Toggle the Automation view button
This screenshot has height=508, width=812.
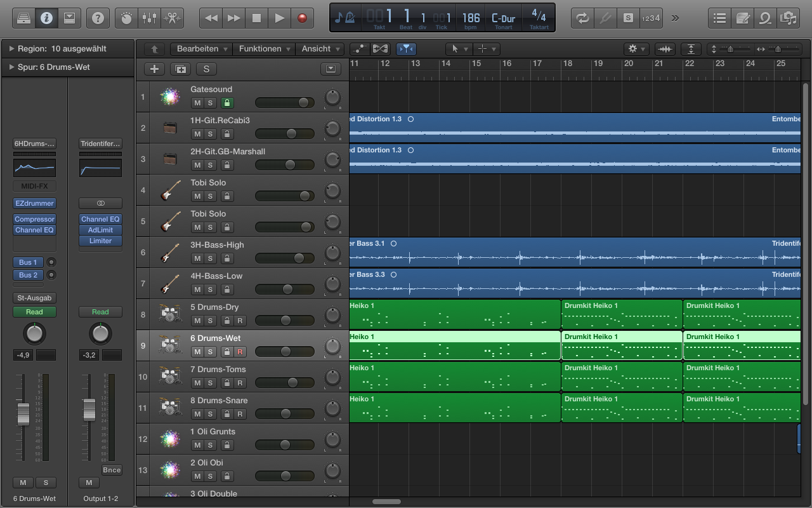[x=360, y=49]
